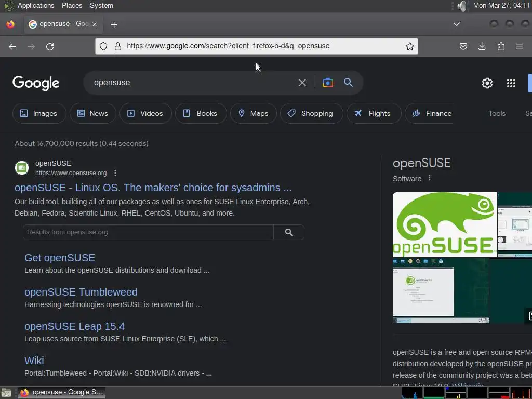Image resolution: width=532 pixels, height=399 pixels.
Task: Switch to the Books filter
Action: click(x=201, y=113)
